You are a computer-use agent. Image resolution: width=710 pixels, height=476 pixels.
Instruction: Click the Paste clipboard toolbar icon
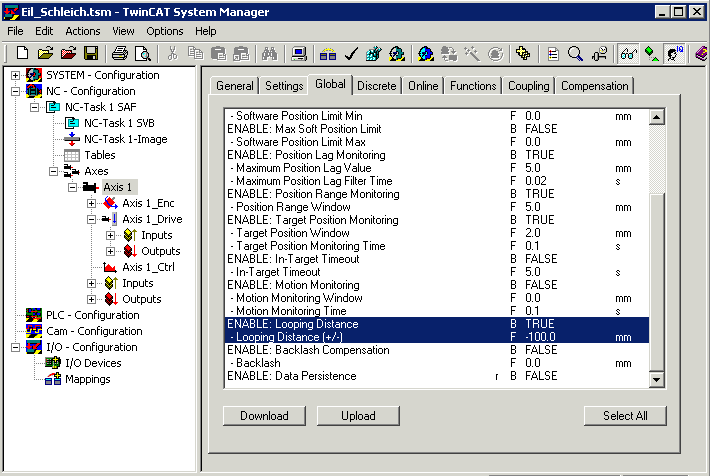click(x=219, y=54)
